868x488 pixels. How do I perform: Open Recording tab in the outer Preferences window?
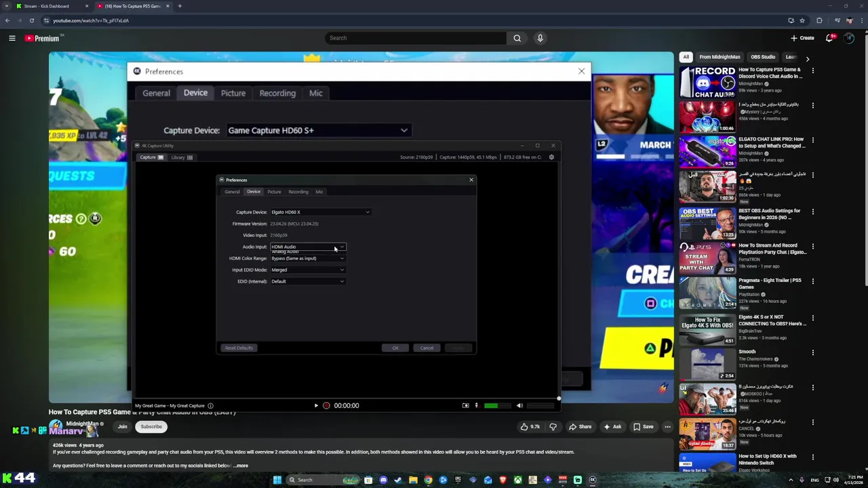click(277, 94)
